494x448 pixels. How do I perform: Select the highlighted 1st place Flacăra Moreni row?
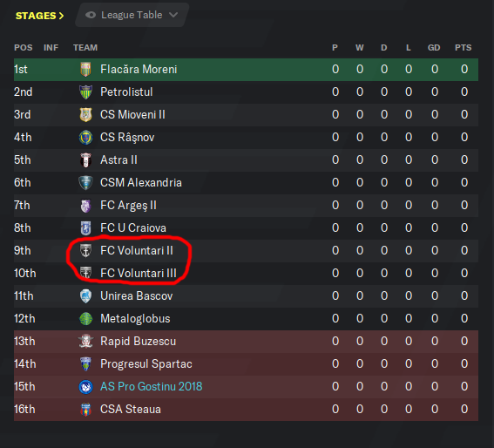pyautogui.click(x=246, y=70)
